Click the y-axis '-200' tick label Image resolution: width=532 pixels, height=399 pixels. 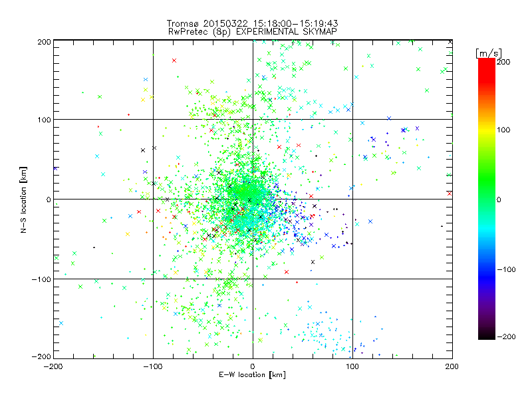(41, 356)
